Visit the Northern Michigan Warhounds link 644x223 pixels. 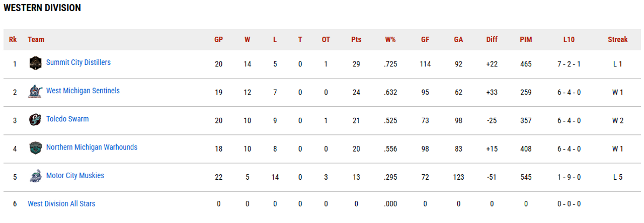point(92,147)
